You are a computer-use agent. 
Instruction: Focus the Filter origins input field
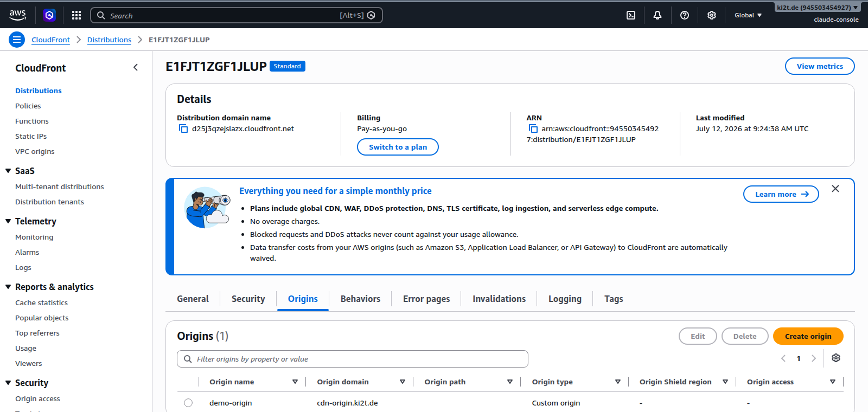pos(353,359)
